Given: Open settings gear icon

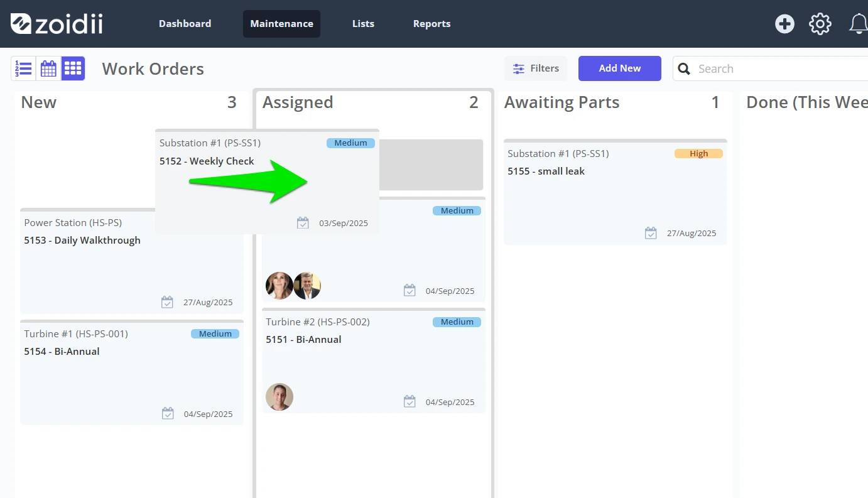Looking at the screenshot, I should pyautogui.click(x=820, y=24).
